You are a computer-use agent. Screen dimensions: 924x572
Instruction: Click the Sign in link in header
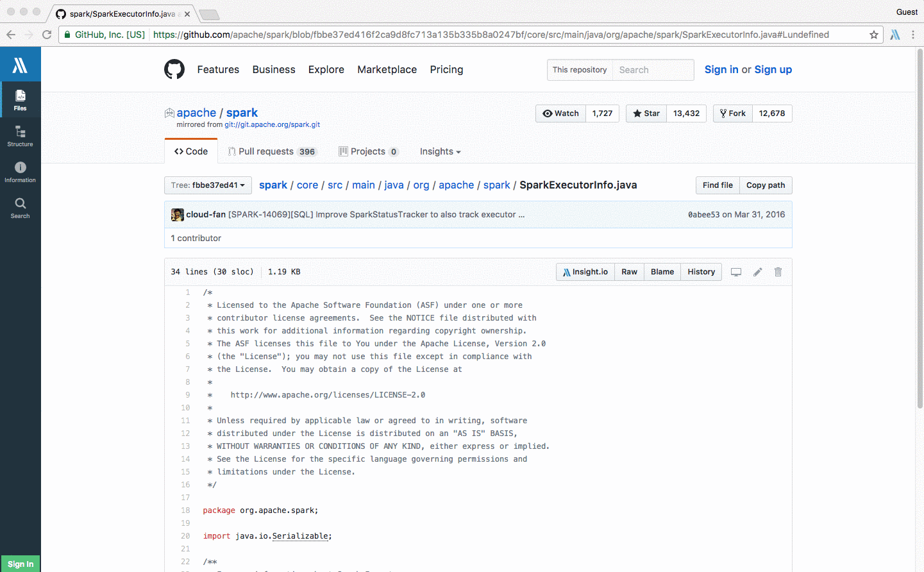(721, 69)
